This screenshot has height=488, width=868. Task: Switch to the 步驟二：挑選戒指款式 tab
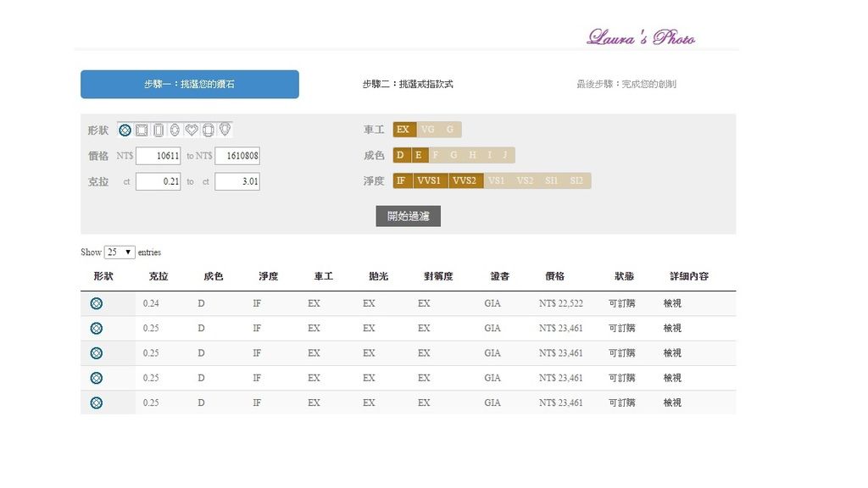[x=409, y=84]
